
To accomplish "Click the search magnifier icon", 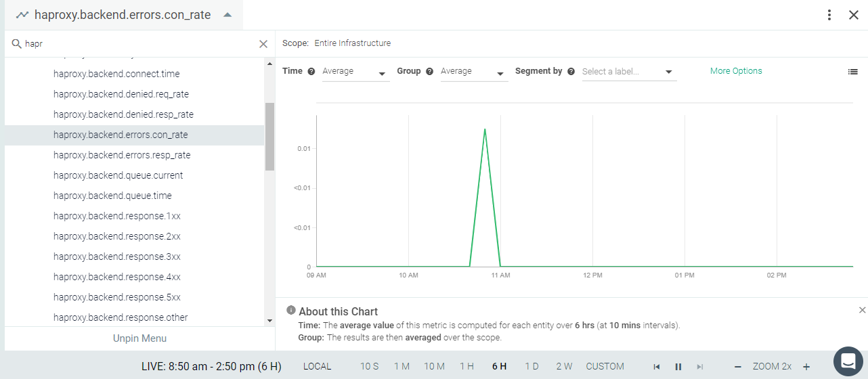I will [17, 44].
